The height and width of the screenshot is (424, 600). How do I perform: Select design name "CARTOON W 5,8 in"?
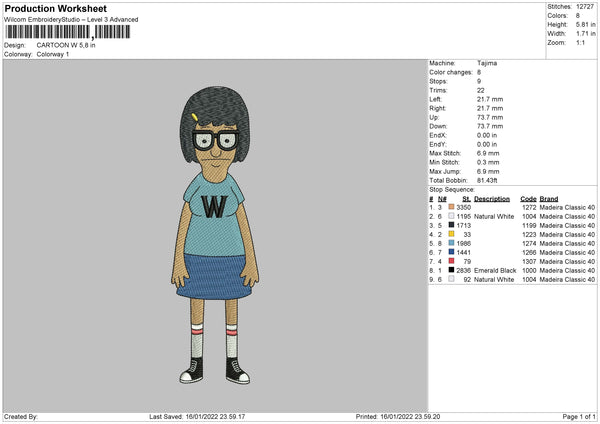(x=66, y=45)
